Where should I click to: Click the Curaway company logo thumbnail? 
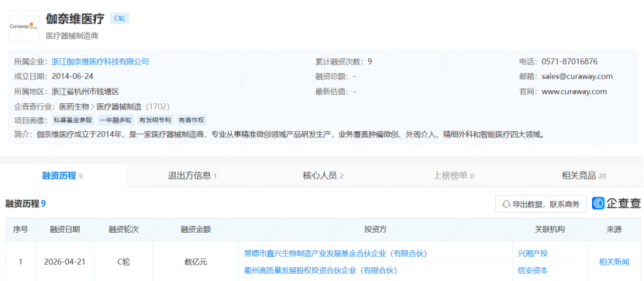tap(24, 26)
